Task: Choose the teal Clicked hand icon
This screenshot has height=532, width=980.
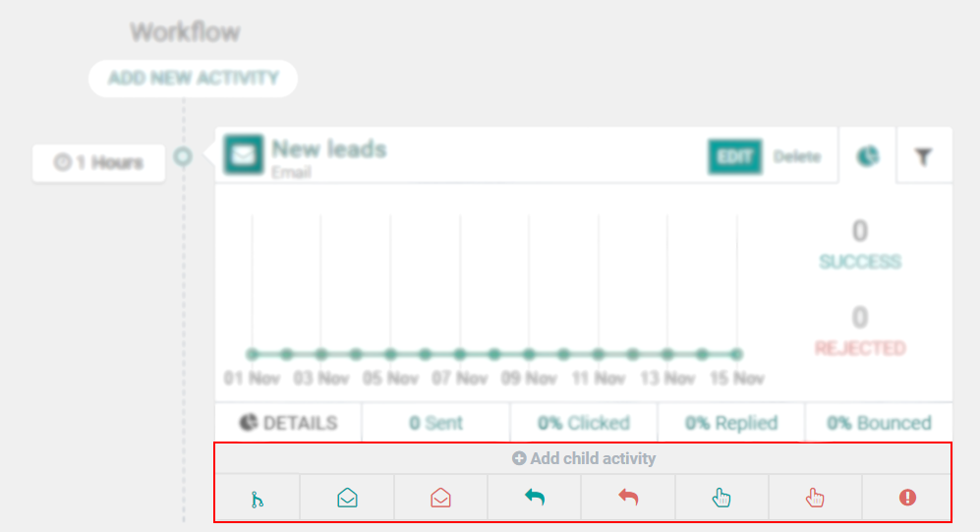Action: click(x=721, y=499)
